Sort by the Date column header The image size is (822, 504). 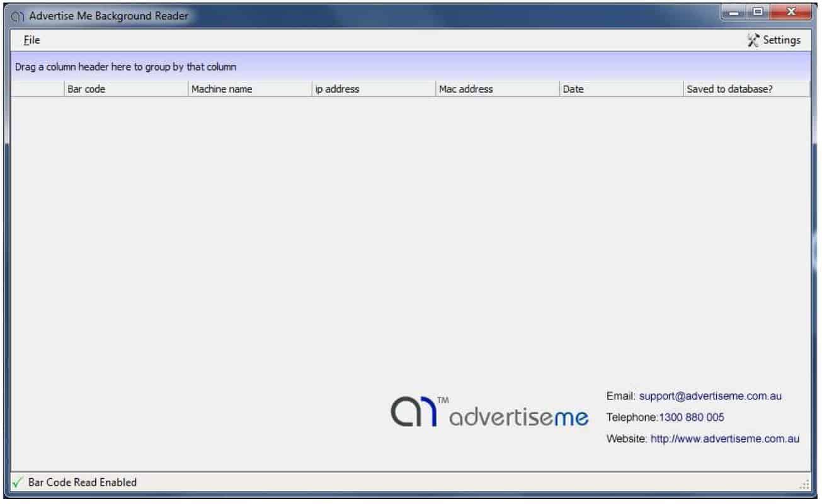click(x=621, y=89)
